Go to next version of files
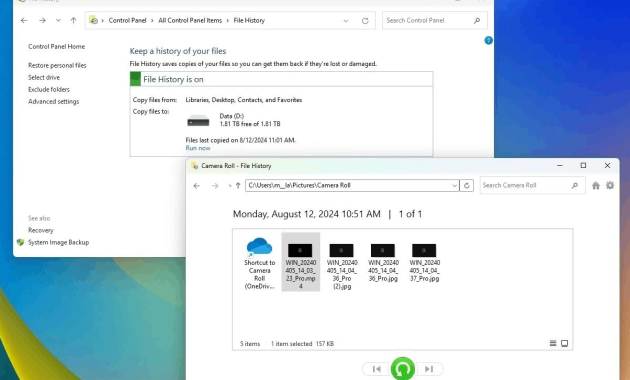 pyautogui.click(x=429, y=369)
